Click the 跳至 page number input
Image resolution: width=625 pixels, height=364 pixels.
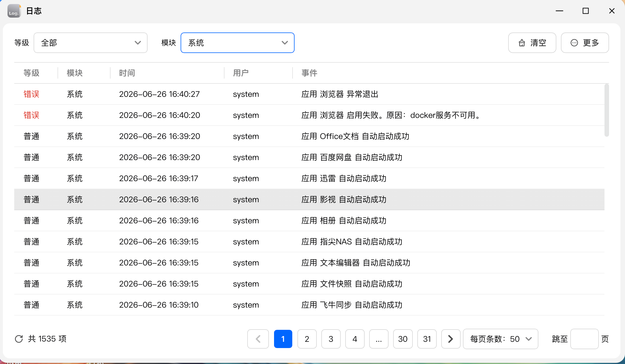585,339
